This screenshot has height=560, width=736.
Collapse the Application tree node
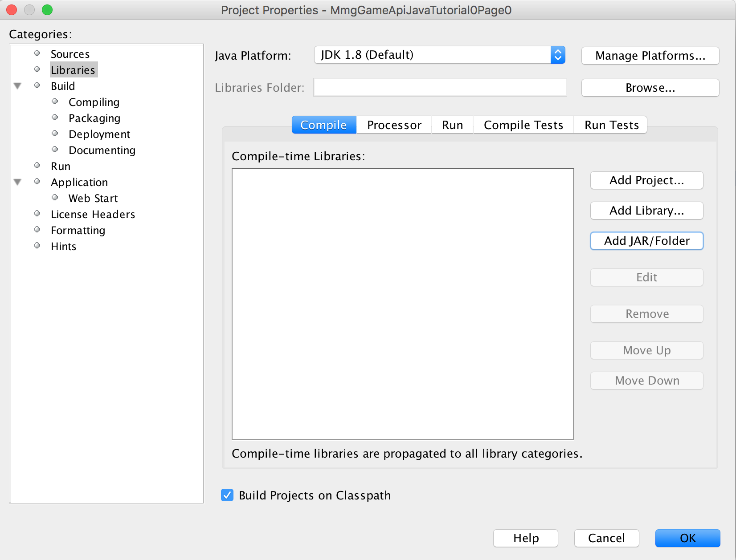(18, 182)
